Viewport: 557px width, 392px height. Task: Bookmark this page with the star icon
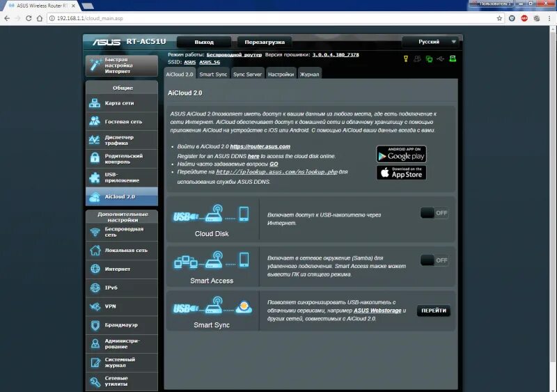click(499, 18)
